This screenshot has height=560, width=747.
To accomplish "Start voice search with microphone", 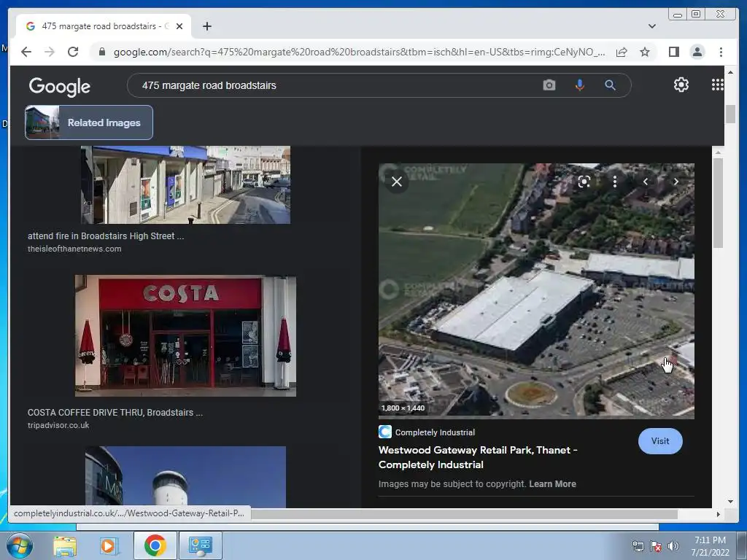I will [x=579, y=85].
